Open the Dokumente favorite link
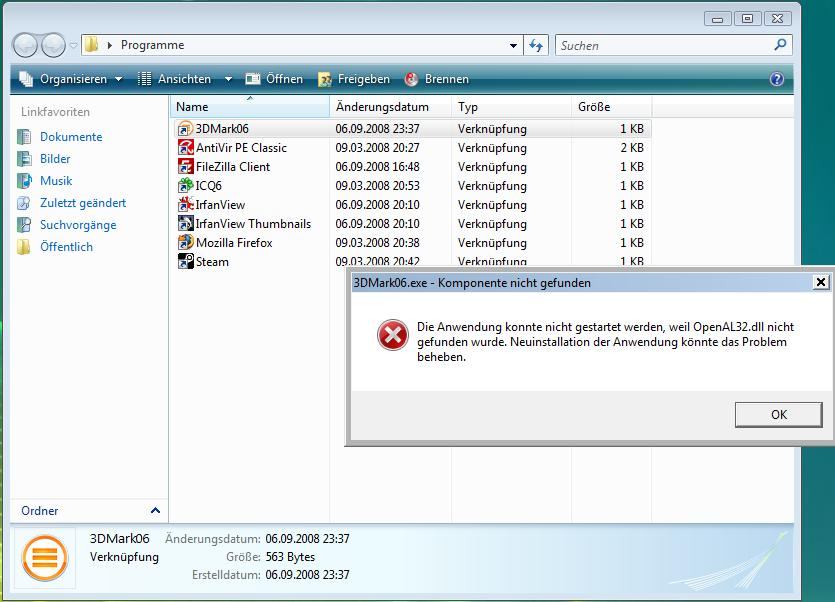 71,137
